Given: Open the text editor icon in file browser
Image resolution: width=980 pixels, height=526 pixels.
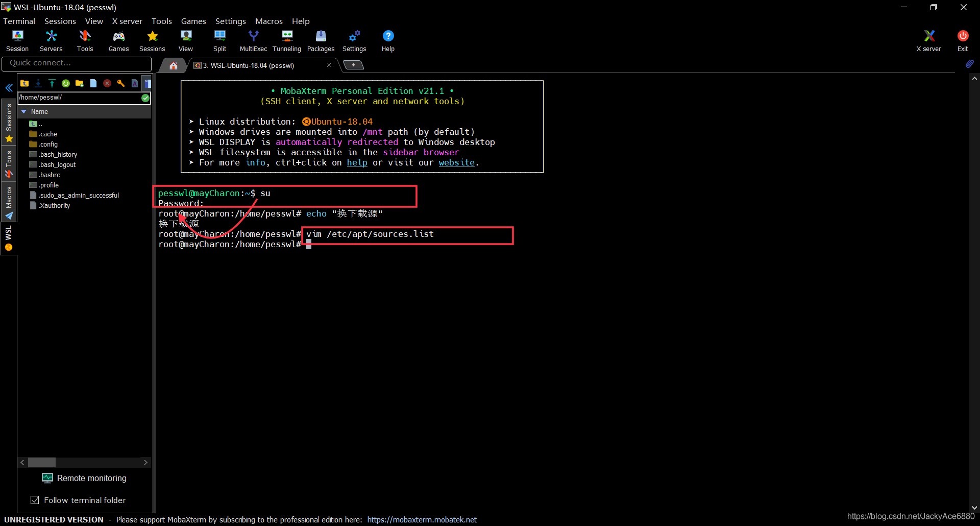Looking at the screenshot, I should pos(135,83).
